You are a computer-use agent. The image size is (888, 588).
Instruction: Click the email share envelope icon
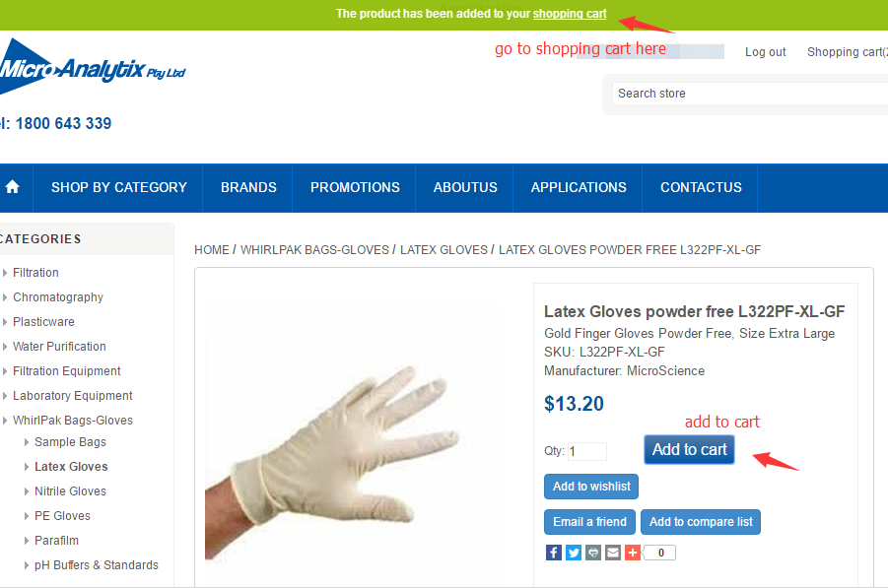(x=613, y=553)
